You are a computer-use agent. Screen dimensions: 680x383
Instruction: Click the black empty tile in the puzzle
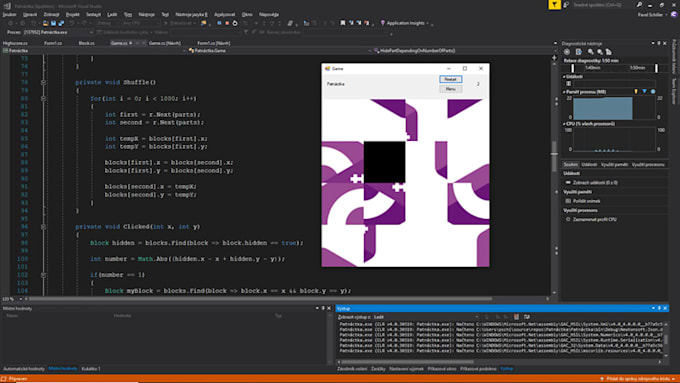[384, 162]
